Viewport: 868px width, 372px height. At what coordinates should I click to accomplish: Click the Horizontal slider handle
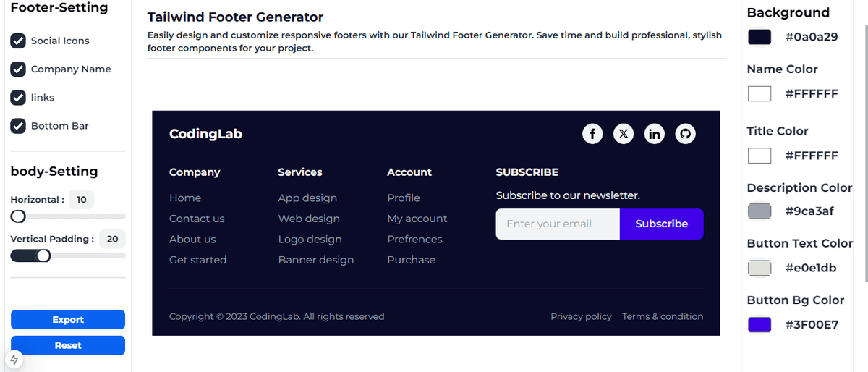coord(18,216)
